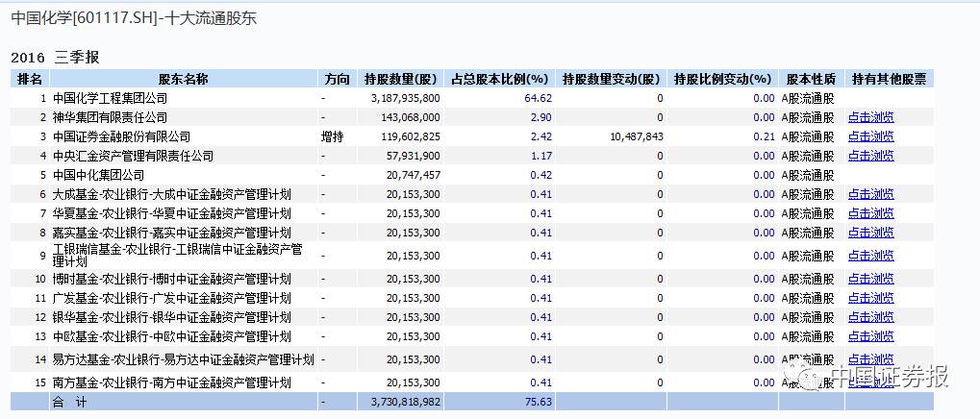Click the 0.42 percentage cell
Image resolution: width=980 pixels, height=419 pixels.
click(541, 175)
